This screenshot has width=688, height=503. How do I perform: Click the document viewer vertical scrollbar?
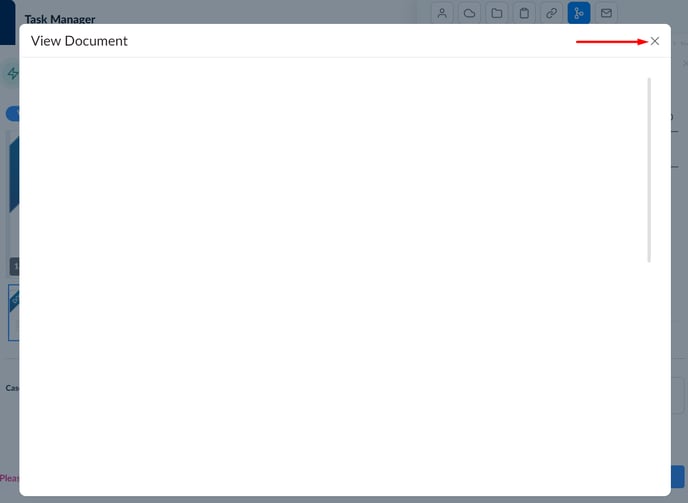[649, 170]
